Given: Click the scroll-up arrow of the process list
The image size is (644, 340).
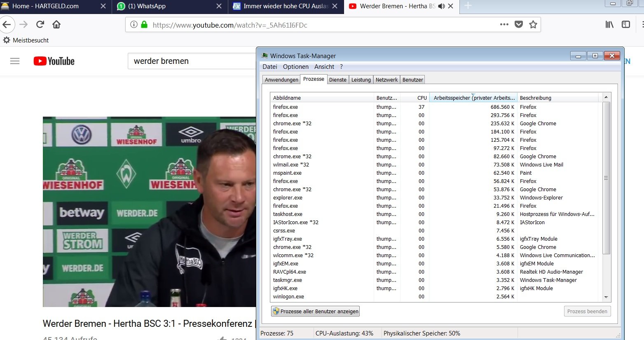Looking at the screenshot, I should point(606,97).
